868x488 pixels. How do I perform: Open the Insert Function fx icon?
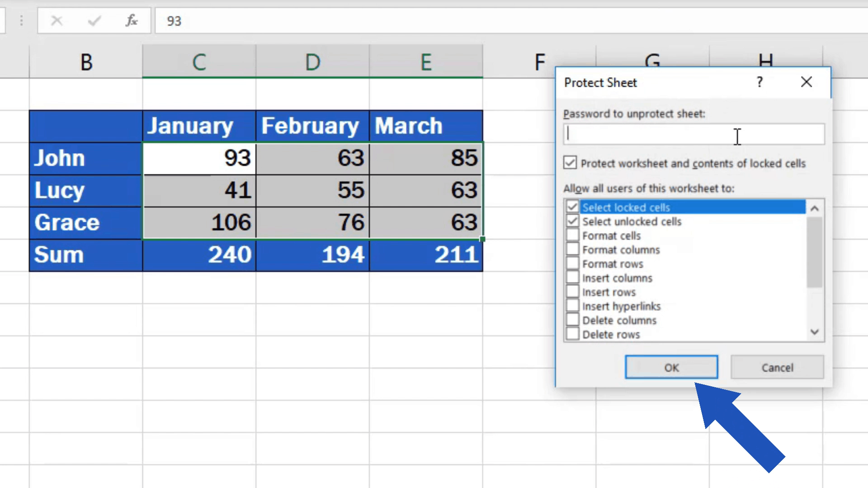pos(131,20)
